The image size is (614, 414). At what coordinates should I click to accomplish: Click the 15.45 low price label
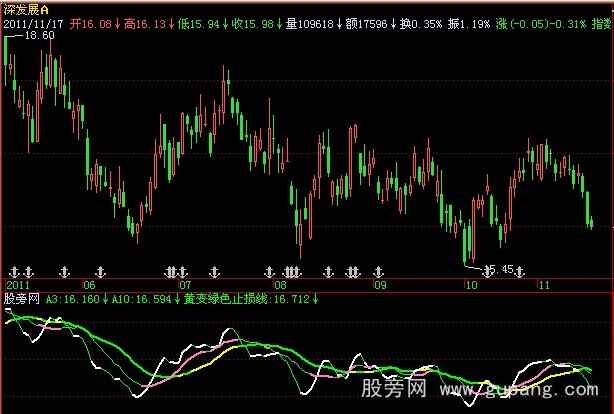click(502, 269)
